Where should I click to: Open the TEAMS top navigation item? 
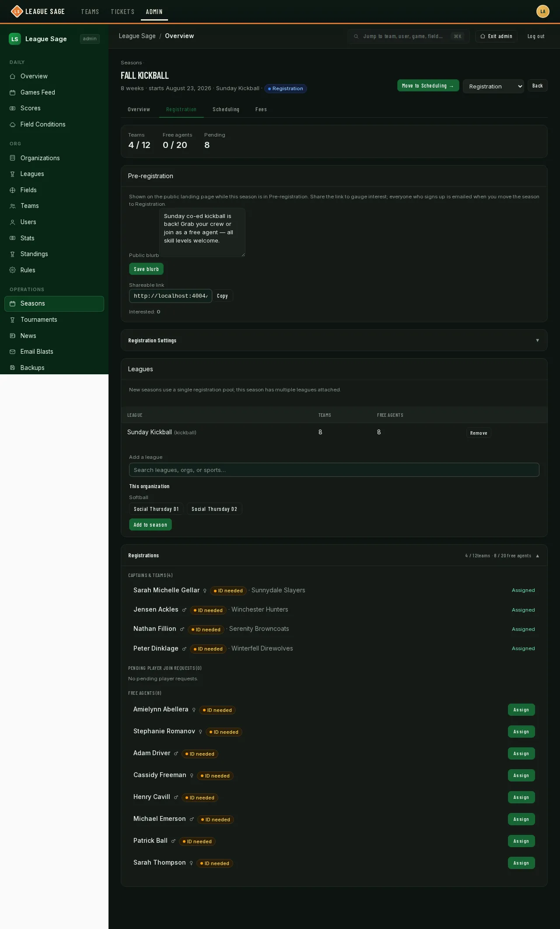90,12
